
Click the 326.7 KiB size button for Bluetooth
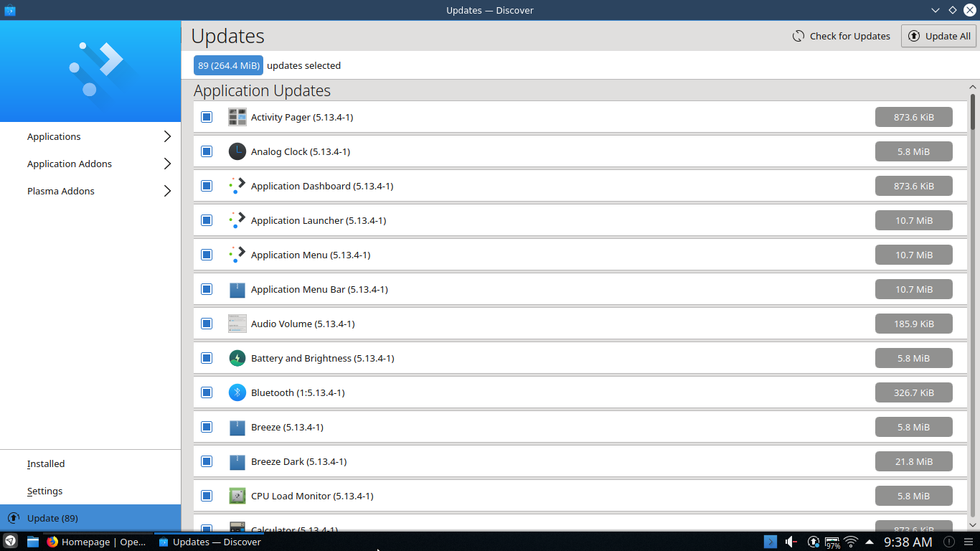point(914,392)
